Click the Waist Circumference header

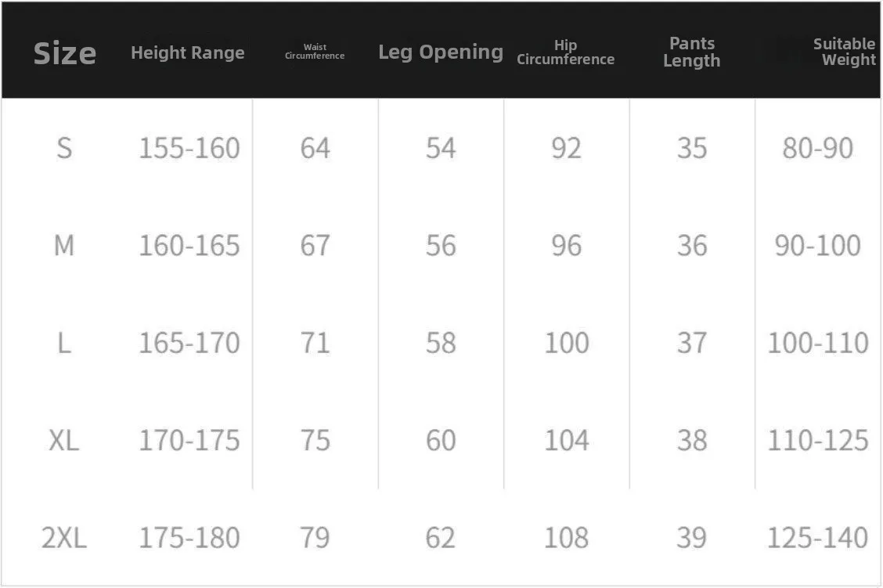(x=315, y=51)
